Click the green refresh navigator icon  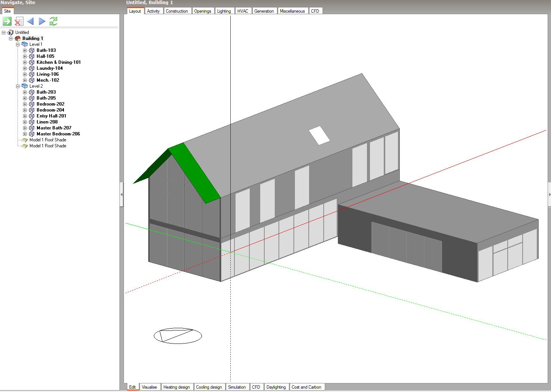tap(53, 21)
